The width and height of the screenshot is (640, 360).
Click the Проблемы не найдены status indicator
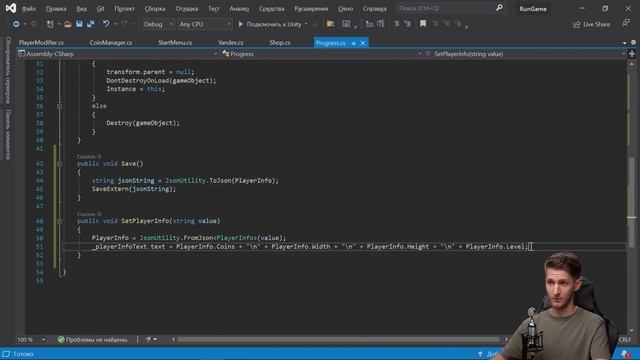pyautogui.click(x=93, y=340)
